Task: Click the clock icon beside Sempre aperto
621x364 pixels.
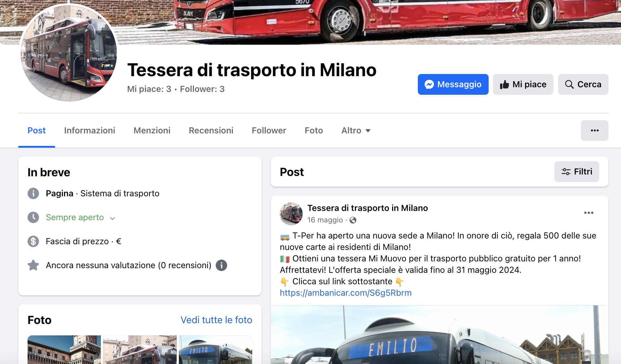Action: pos(33,217)
